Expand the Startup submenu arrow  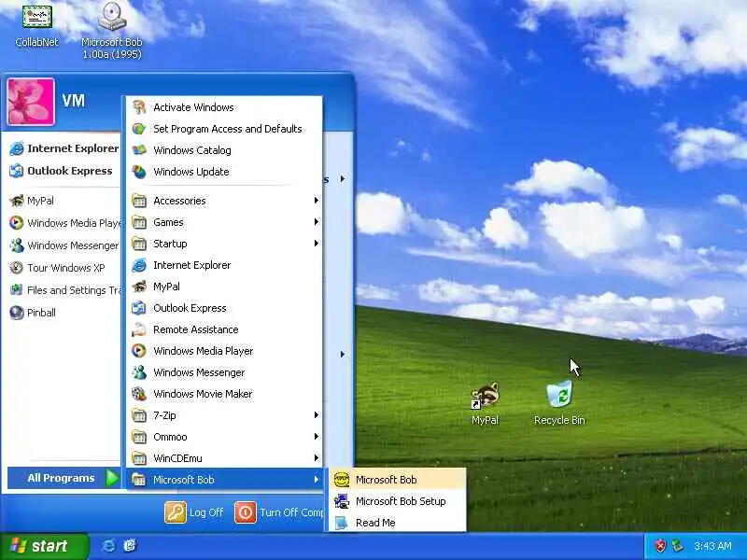[x=316, y=244]
